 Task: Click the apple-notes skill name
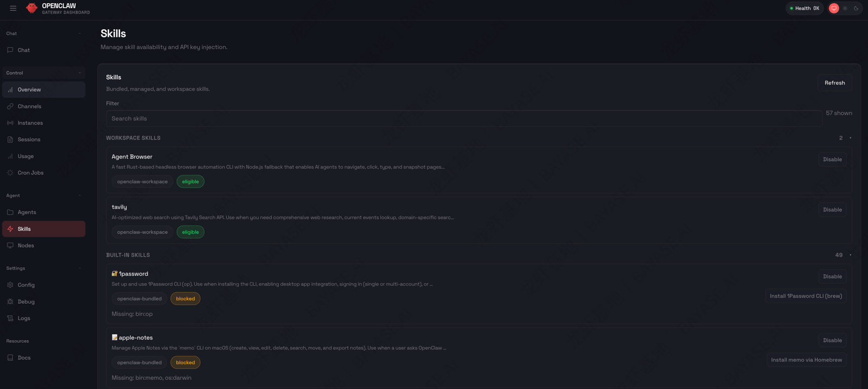[x=136, y=337]
